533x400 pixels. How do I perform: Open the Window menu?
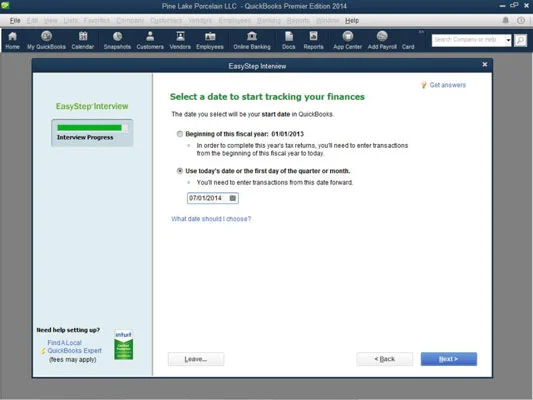[328, 21]
